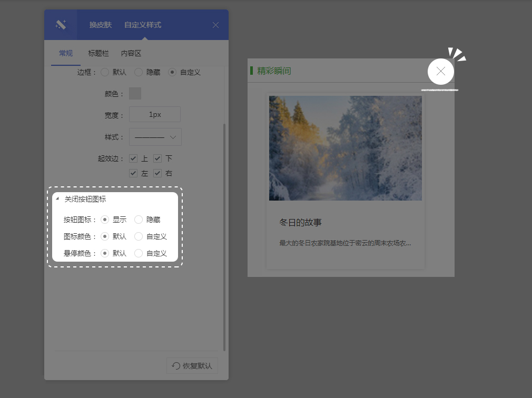The width and height of the screenshot is (532, 398).
Task: Open the 标题栏 settings tab
Action: tap(98, 53)
